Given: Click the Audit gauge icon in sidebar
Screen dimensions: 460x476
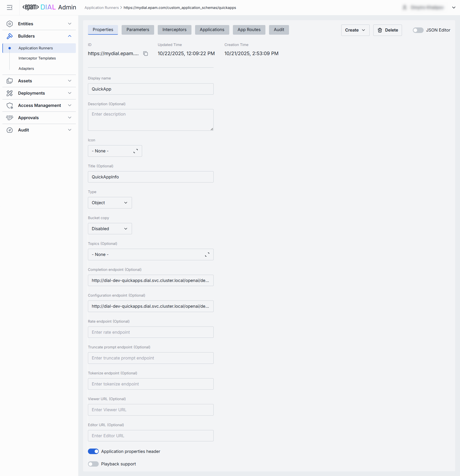Looking at the screenshot, I should 9,130.
